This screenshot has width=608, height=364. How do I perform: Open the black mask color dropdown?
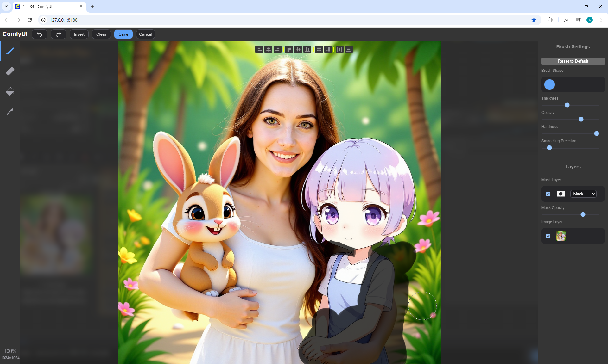click(x=583, y=194)
